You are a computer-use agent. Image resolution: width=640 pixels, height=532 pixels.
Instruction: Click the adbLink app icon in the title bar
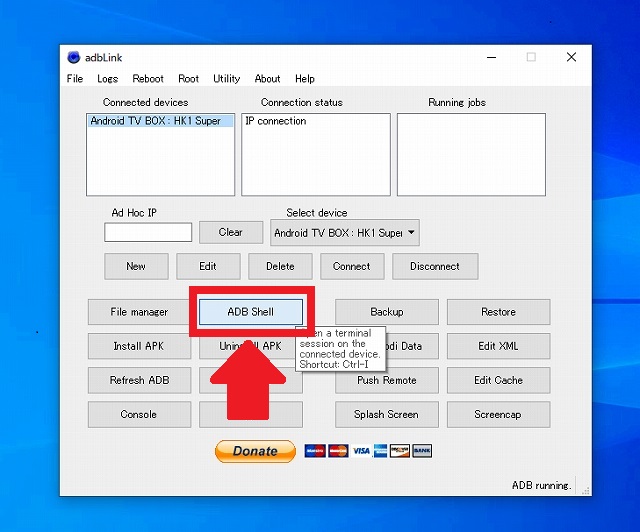pyautogui.click(x=73, y=57)
